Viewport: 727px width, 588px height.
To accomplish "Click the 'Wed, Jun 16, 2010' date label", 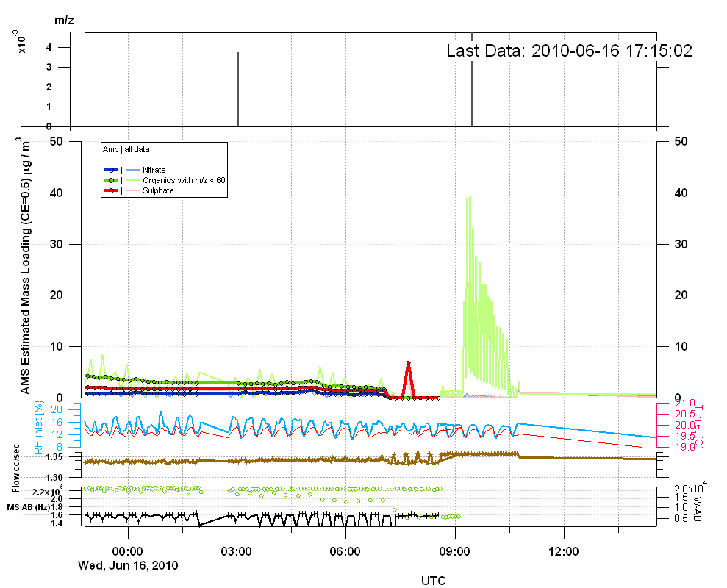I will (128, 565).
